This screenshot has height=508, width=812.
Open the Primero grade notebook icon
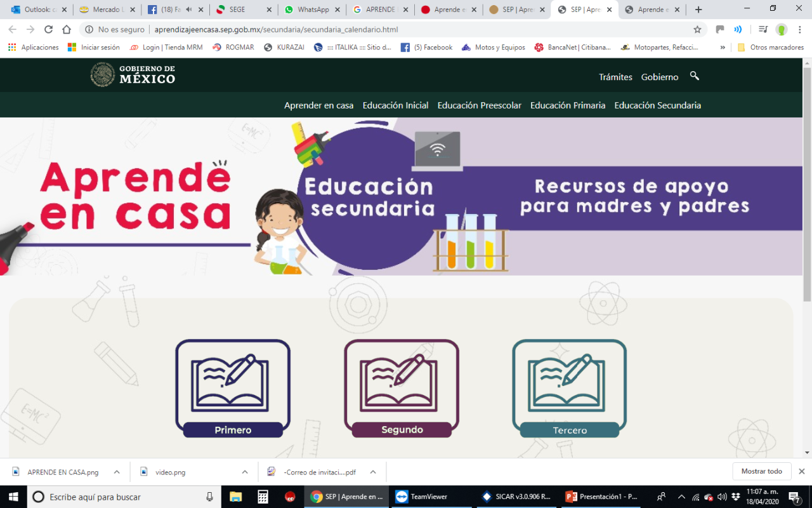point(233,388)
